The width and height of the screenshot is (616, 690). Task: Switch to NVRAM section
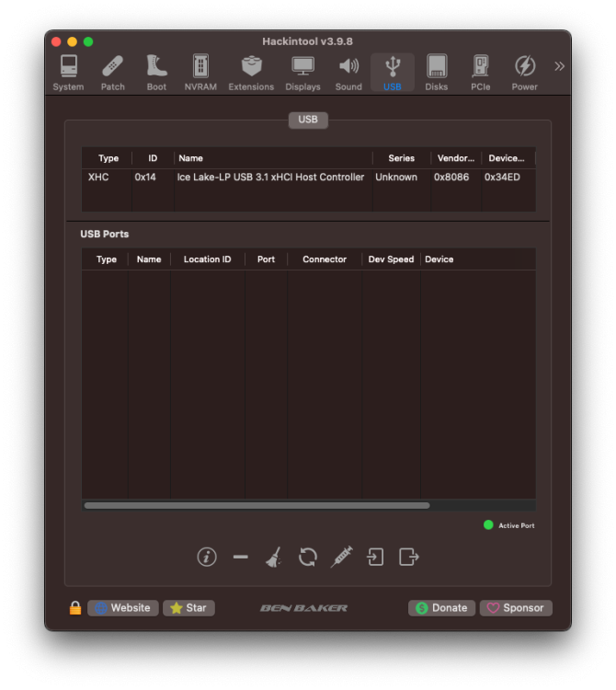click(200, 73)
